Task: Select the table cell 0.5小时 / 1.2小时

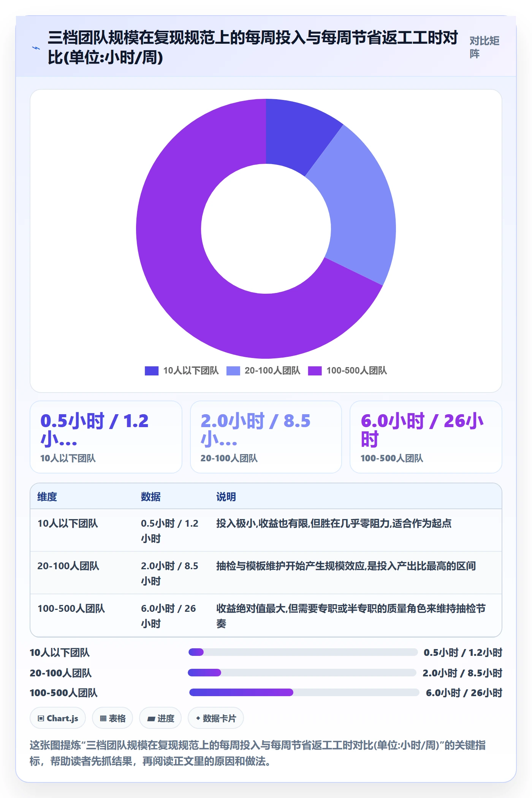Action: click(x=170, y=531)
